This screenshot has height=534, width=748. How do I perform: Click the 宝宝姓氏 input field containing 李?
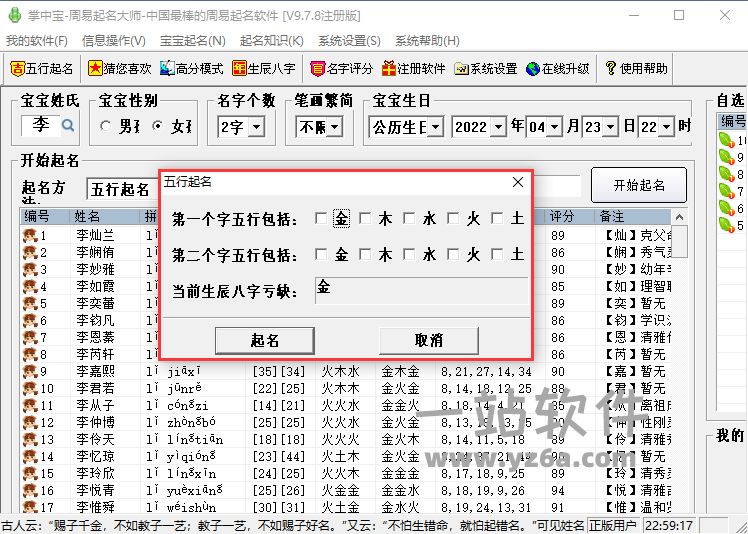point(41,126)
